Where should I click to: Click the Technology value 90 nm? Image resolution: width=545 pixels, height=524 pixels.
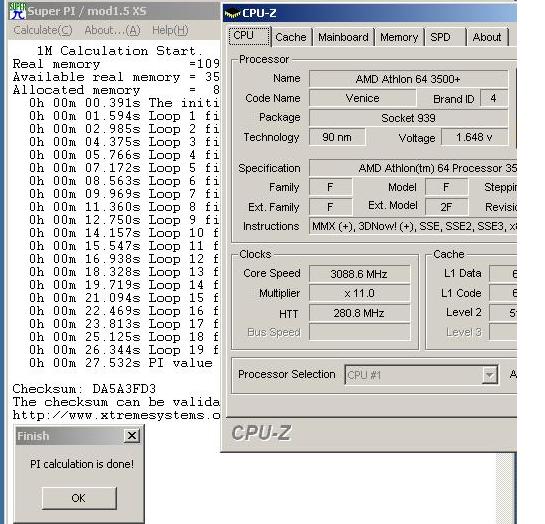point(337,137)
